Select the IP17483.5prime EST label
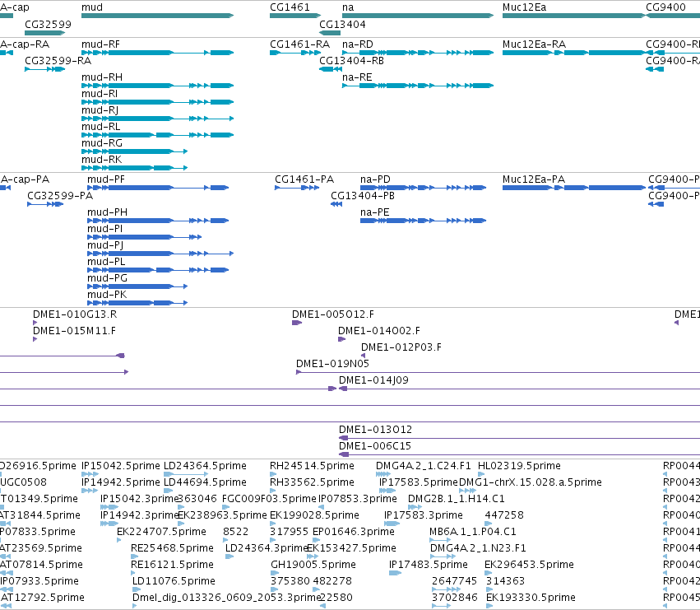The width and height of the screenshot is (700, 610). 429,565
